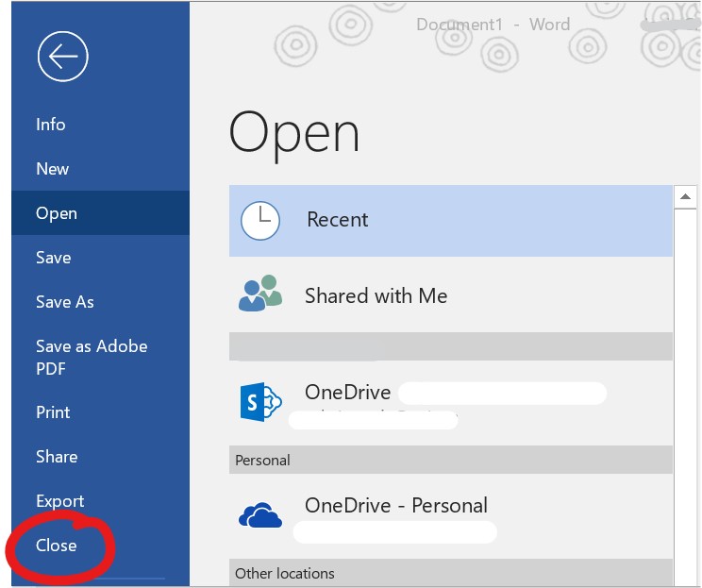Click the Shared with Me people icon
The image size is (702, 588).
[260, 294]
